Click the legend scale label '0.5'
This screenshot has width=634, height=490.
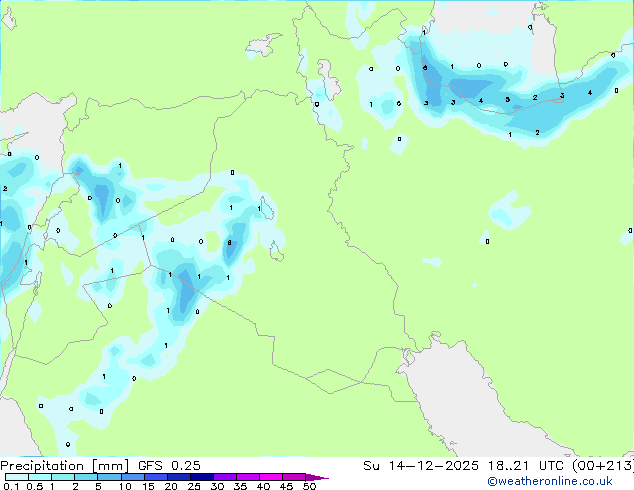click(34, 486)
